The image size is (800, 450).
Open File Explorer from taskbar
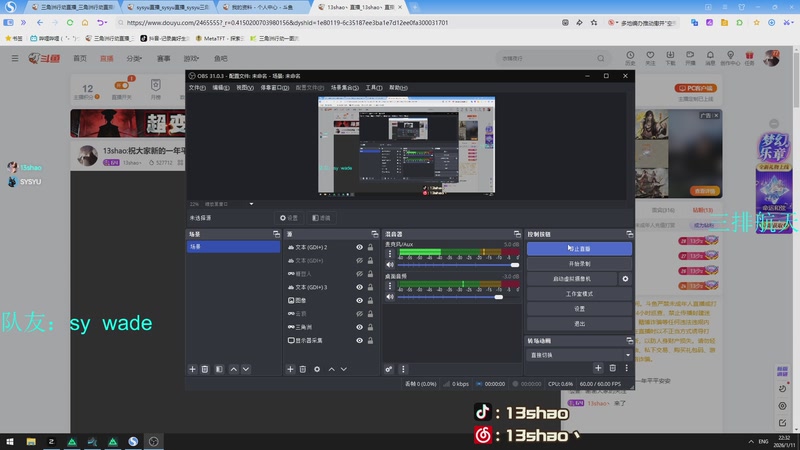click(x=31, y=442)
